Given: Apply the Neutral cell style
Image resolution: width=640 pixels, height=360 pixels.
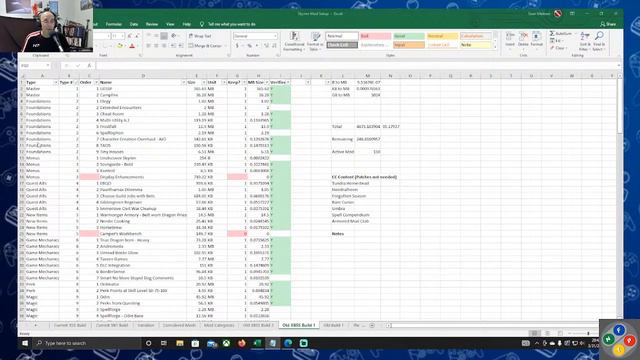Looking at the screenshot, I should [x=442, y=36].
